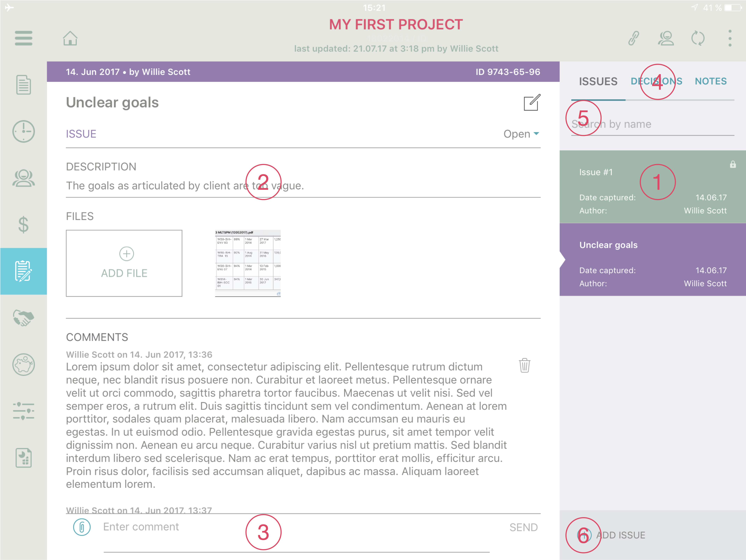The image size is (746, 560).
Task: Attach a file to the comment
Action: (82, 527)
